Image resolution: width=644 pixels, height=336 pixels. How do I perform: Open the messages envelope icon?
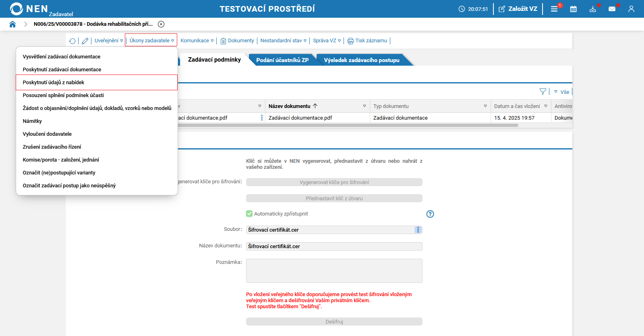click(x=612, y=9)
